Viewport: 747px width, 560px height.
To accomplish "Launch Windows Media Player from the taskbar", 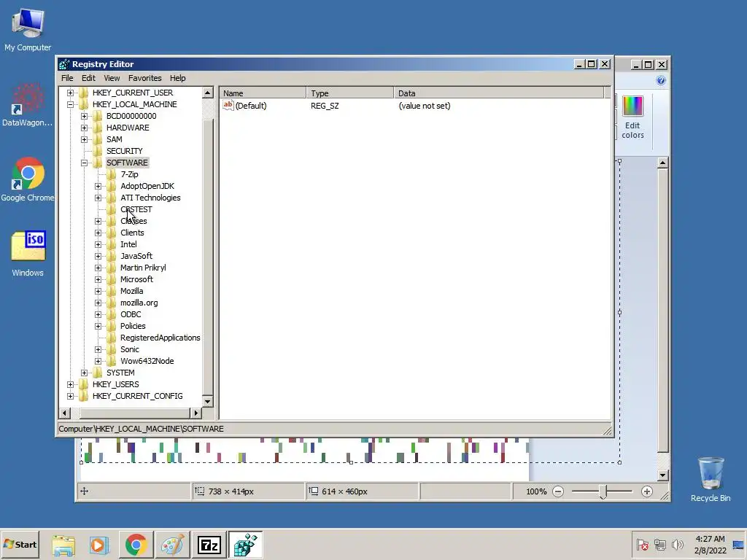I will 99,545.
